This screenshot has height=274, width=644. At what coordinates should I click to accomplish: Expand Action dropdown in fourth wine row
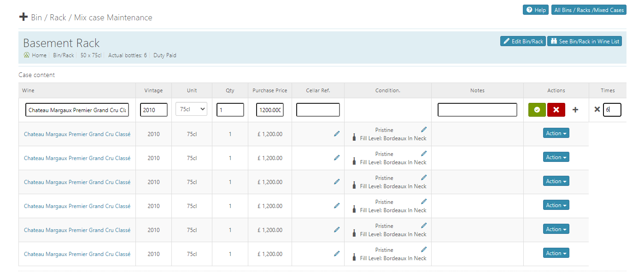click(556, 205)
